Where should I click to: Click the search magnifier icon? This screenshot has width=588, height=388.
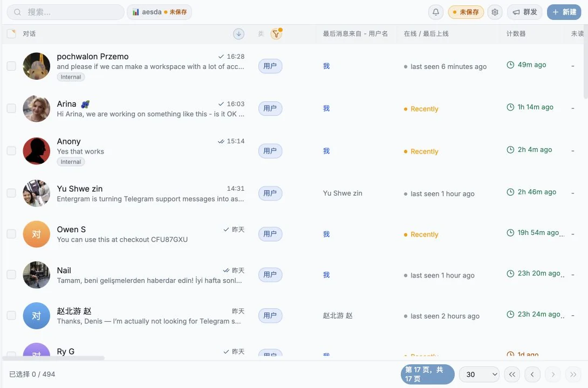(17, 12)
